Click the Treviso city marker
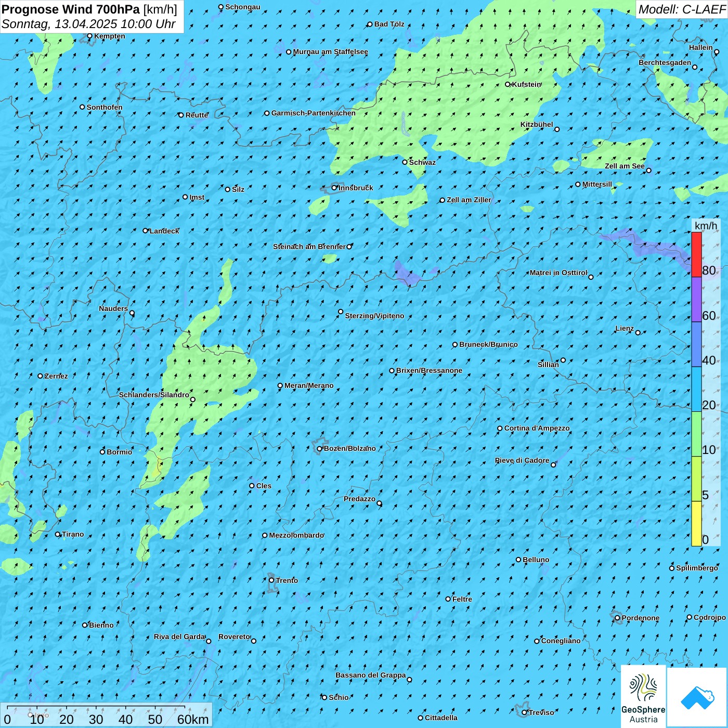Screen dimensions: 728x728 524,712
